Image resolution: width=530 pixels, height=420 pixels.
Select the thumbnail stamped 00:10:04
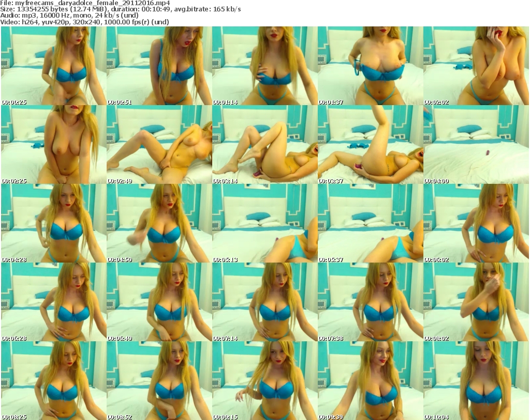point(476,381)
